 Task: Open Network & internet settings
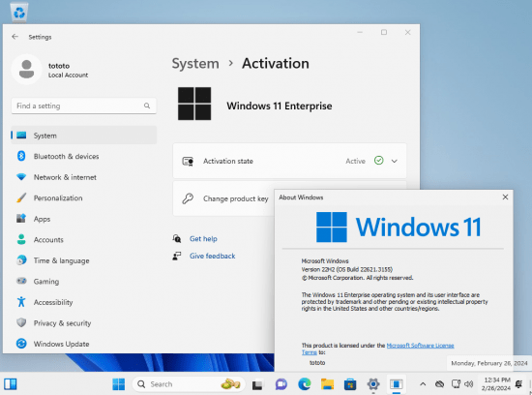coord(84,177)
